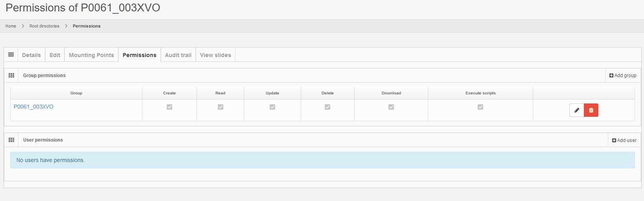Click the grid icon next to Group permissions
Screen dimensions: 644x201
(11, 75)
